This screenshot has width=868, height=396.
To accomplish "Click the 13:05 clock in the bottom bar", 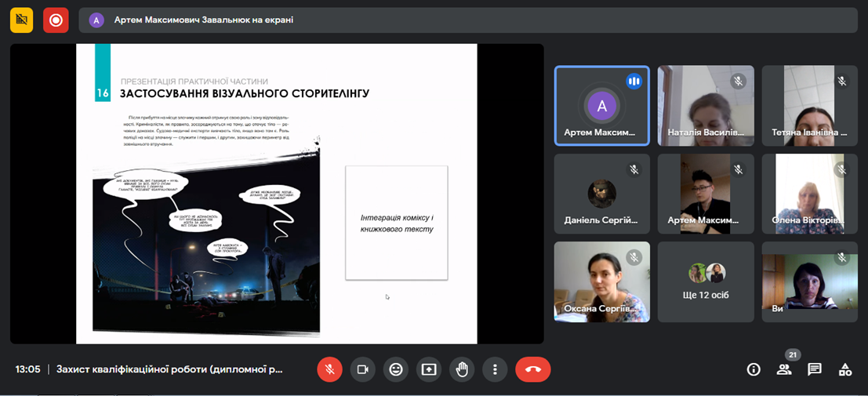I will 27,369.
